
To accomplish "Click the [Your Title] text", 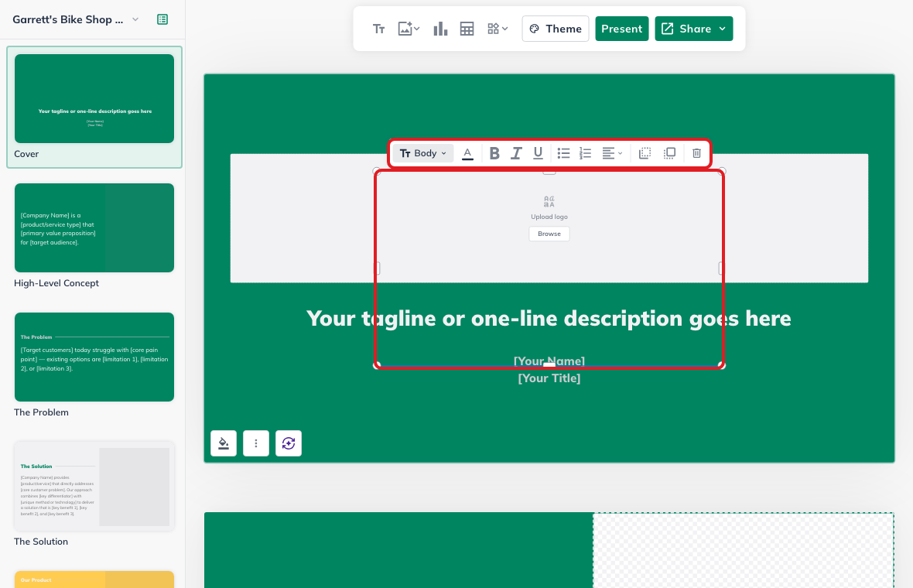I will click(549, 378).
